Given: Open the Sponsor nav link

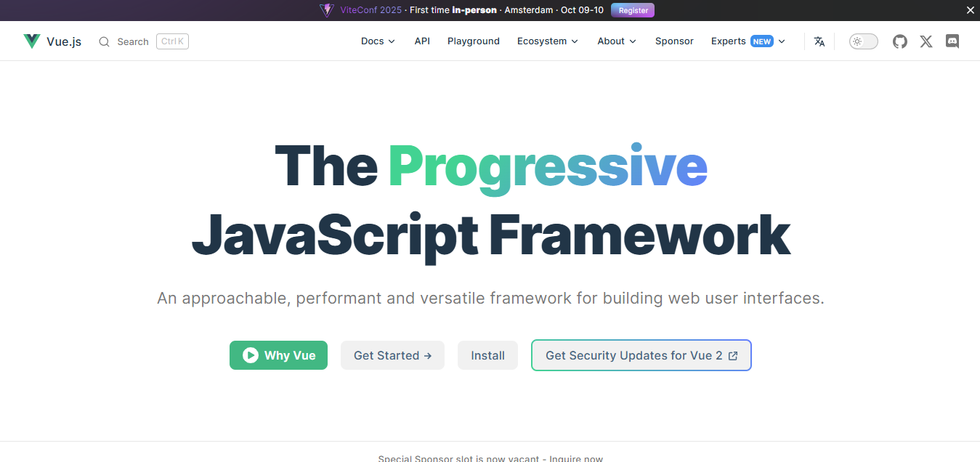Looking at the screenshot, I should [x=674, y=41].
